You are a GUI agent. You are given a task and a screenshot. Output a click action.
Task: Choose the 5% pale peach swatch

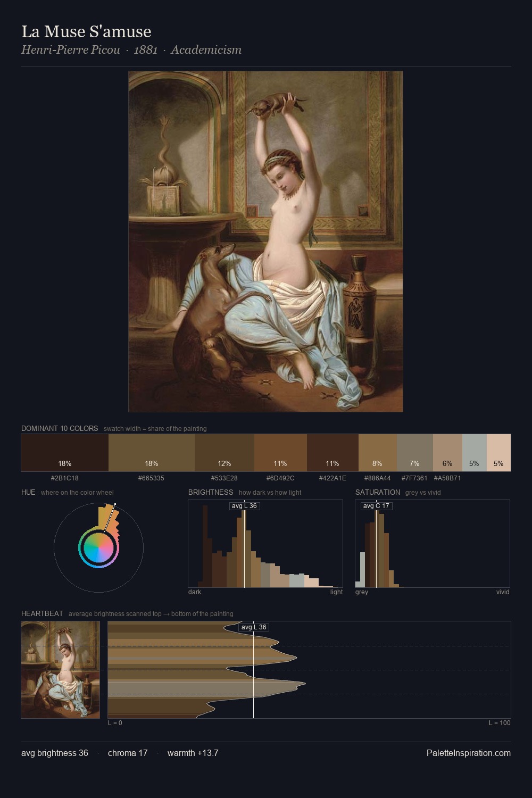pos(498,453)
